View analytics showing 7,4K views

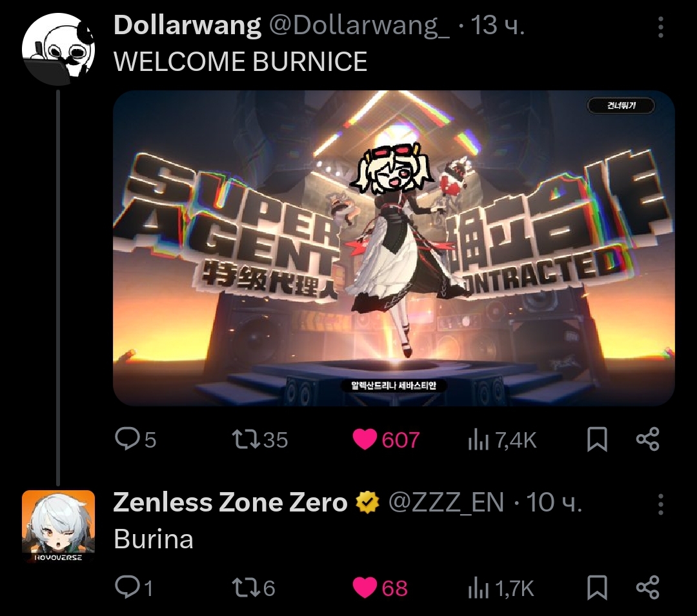[x=502, y=440]
